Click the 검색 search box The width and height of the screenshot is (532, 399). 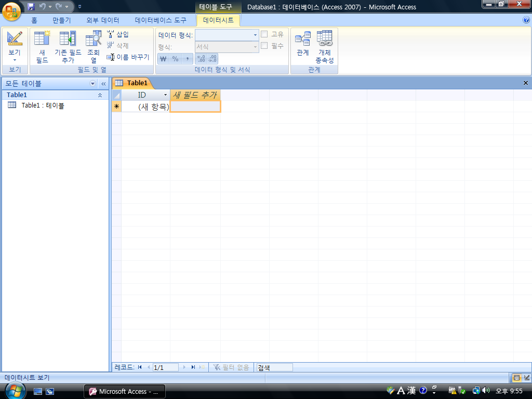click(x=274, y=367)
